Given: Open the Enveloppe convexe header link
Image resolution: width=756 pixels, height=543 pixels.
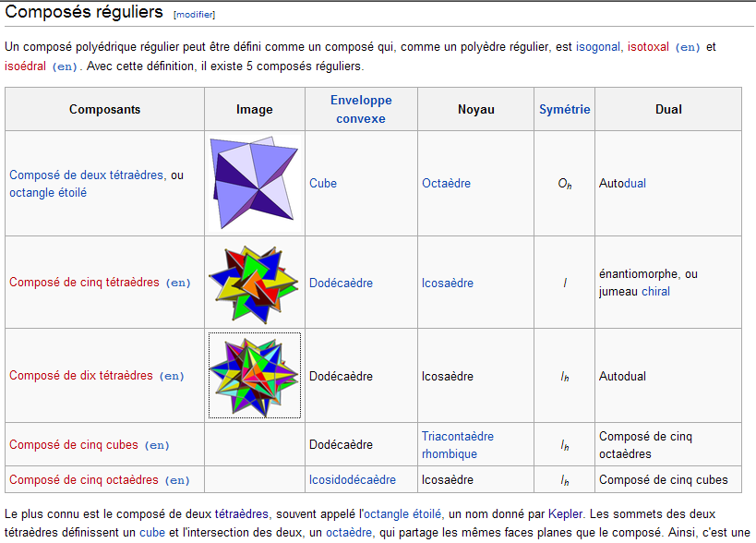Looking at the screenshot, I should click(x=361, y=110).
